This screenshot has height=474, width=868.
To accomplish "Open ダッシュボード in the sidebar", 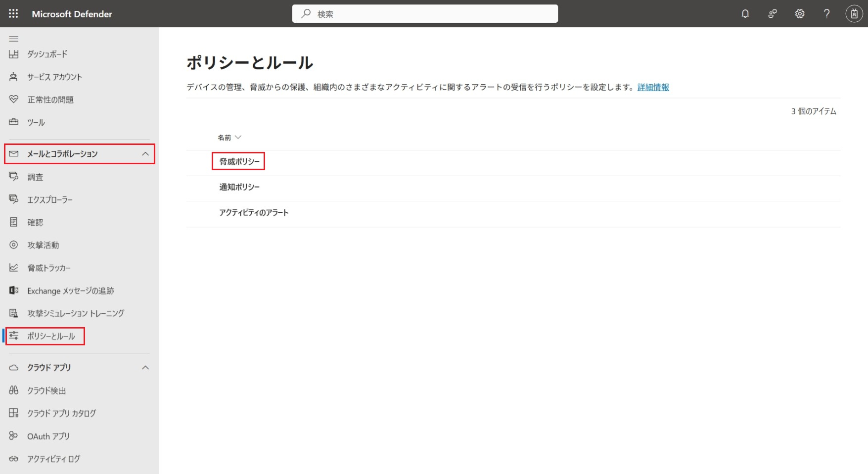I will (x=47, y=54).
